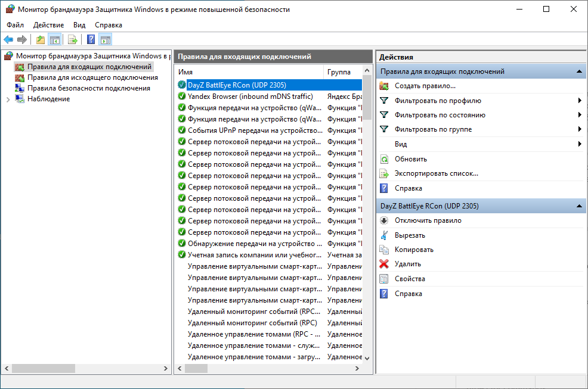588x389 pixels.
Task: Click the Имя column header
Action: pos(249,72)
